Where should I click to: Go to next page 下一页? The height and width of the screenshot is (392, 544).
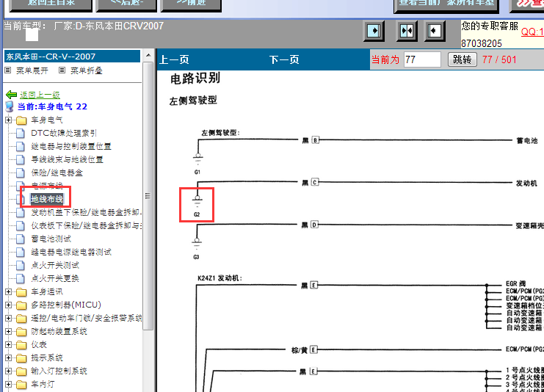[x=284, y=59]
